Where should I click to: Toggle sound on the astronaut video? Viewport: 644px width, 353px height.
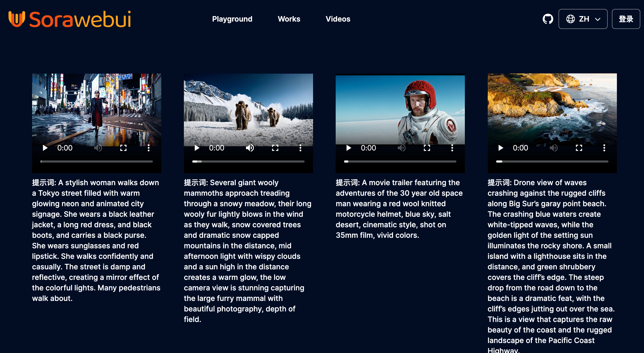[401, 148]
